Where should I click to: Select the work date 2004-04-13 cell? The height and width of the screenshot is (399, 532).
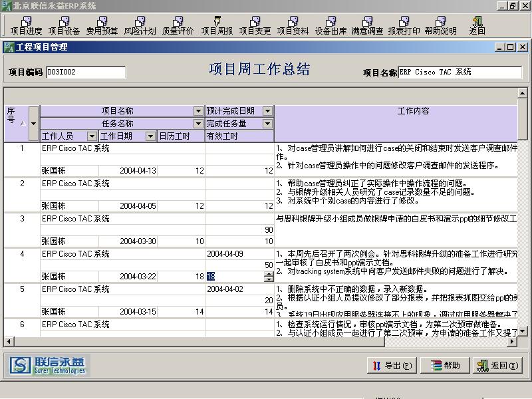(128, 171)
